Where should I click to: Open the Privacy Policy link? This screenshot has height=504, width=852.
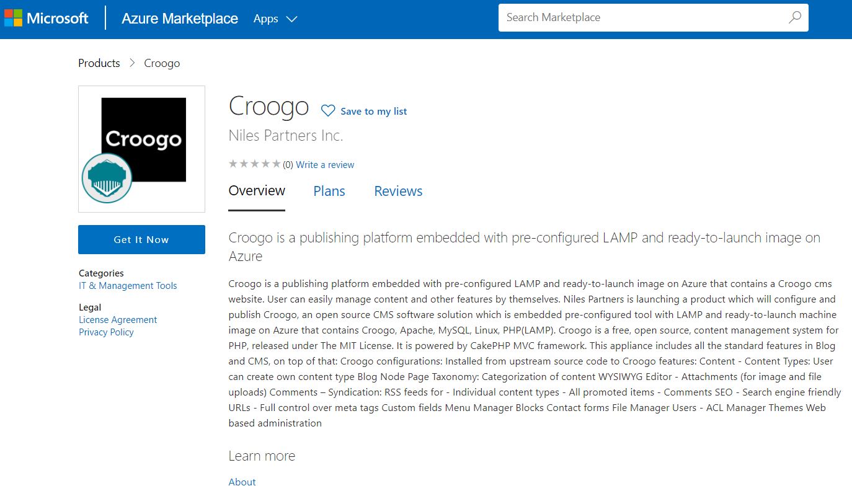(x=106, y=332)
